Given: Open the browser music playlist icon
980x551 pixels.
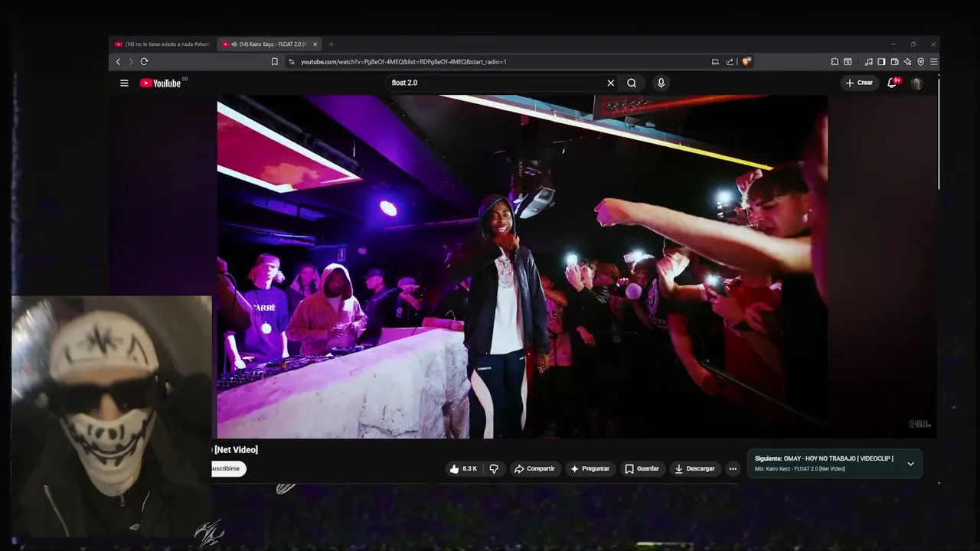Looking at the screenshot, I should click(868, 61).
